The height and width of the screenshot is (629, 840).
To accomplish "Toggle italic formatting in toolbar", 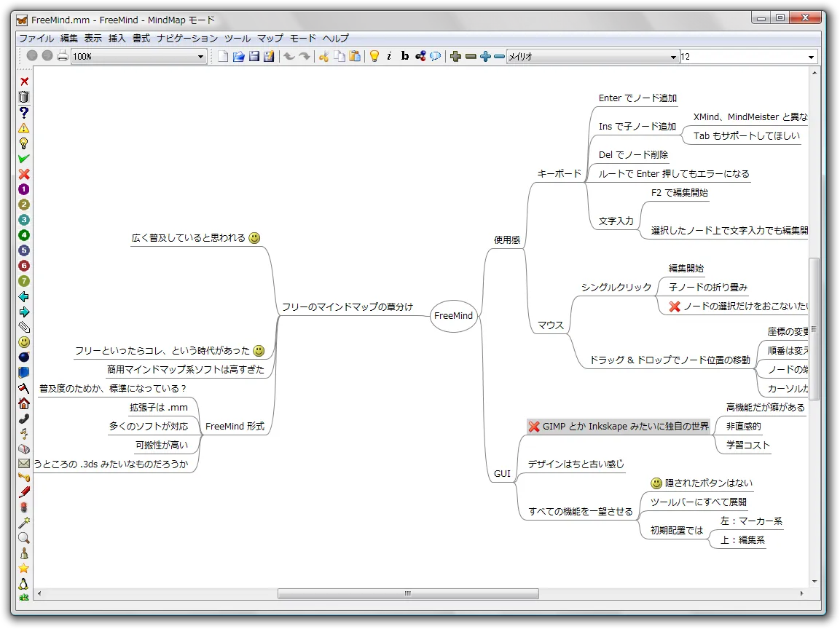I will [x=389, y=57].
